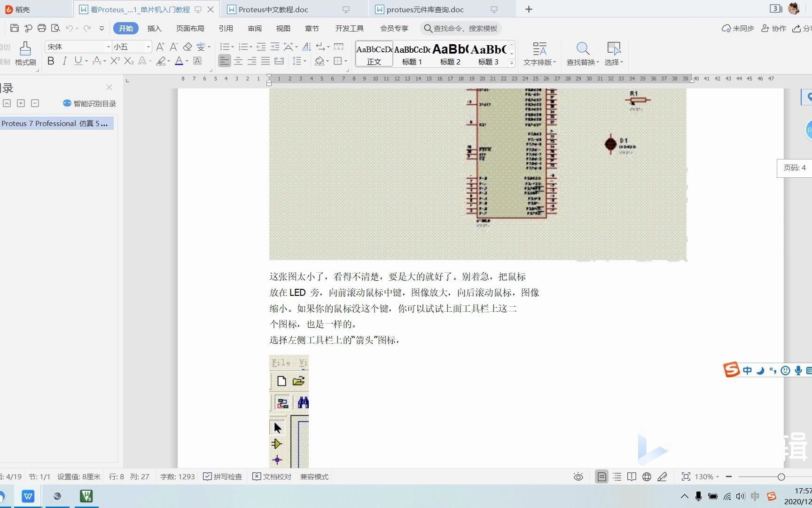The image size is (812, 508).
Task: Switch to page layout view in status bar
Action: 601,476
